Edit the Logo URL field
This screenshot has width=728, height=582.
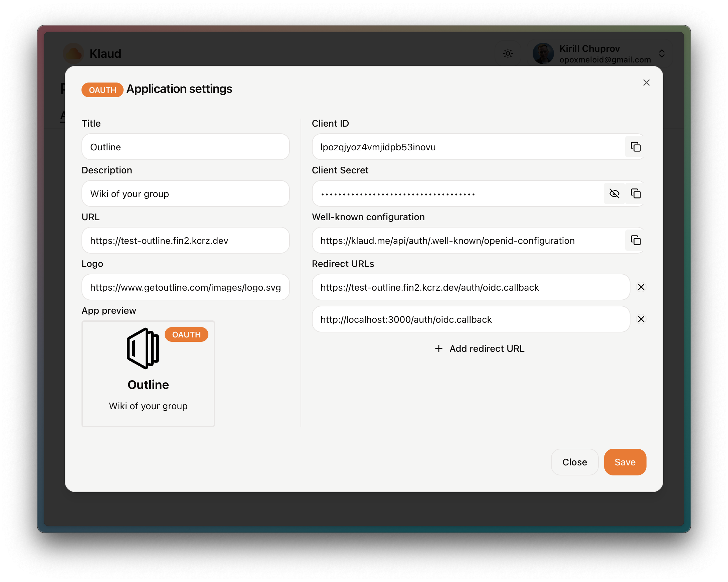click(185, 287)
